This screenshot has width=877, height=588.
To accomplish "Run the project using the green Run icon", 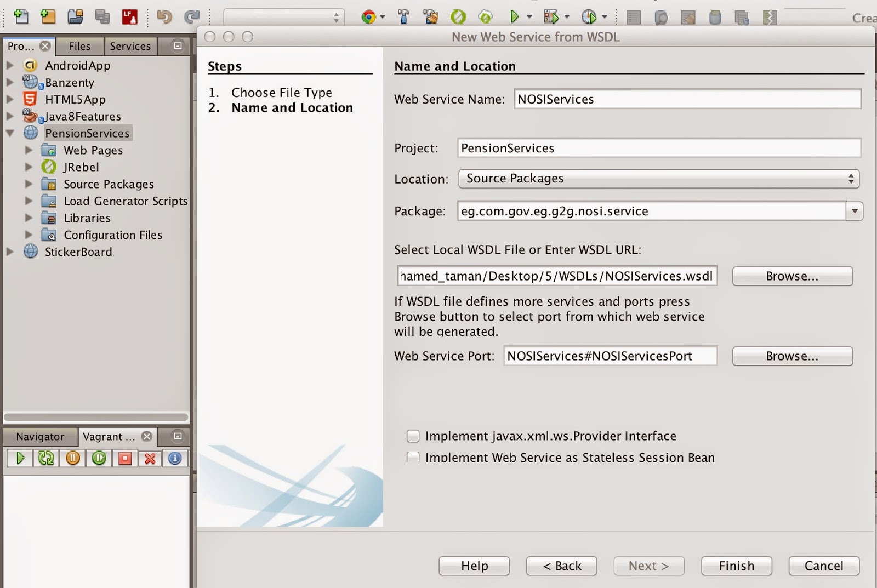I will coord(515,16).
